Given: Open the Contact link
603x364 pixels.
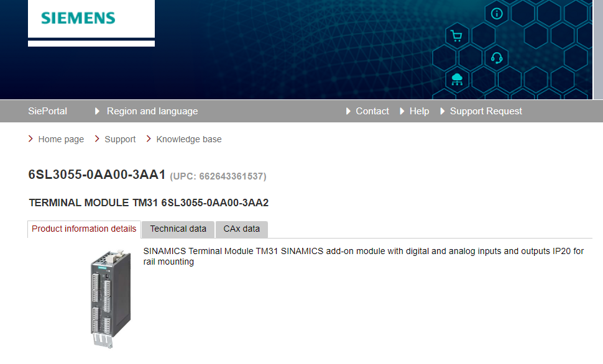Looking at the screenshot, I should [372, 111].
